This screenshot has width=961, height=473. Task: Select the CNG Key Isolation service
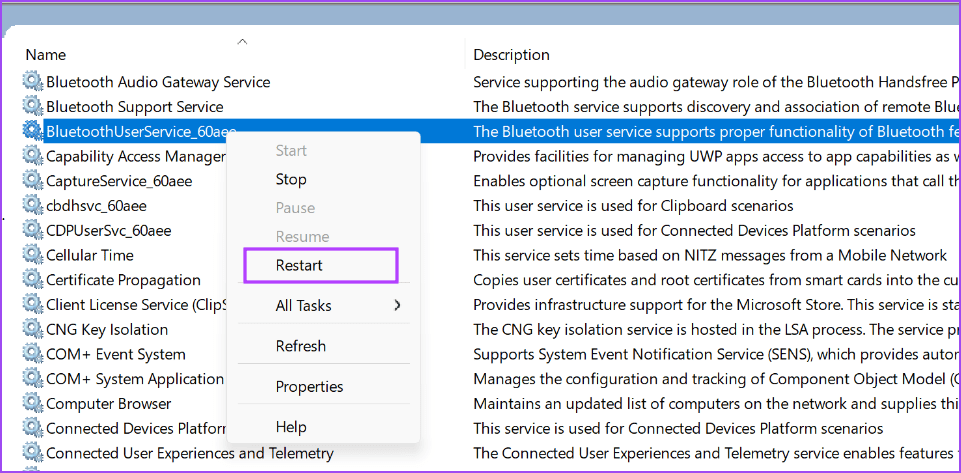(x=107, y=330)
